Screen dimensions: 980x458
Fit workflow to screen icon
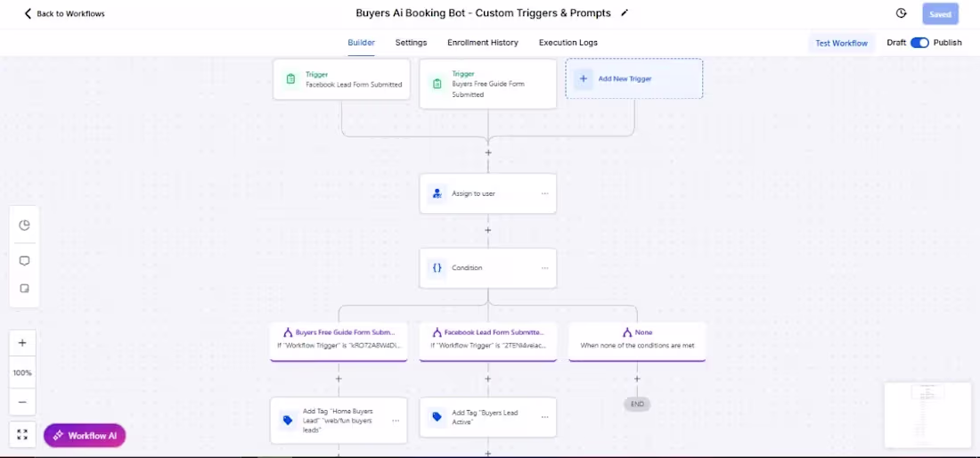tap(22, 434)
